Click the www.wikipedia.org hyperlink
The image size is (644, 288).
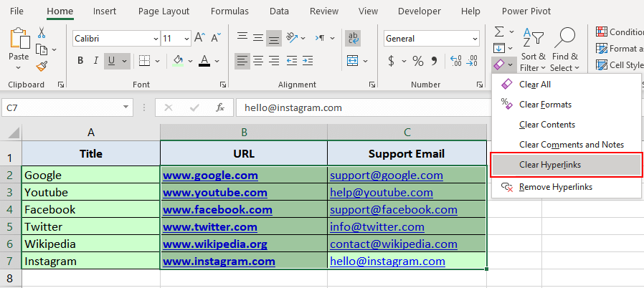215,244
